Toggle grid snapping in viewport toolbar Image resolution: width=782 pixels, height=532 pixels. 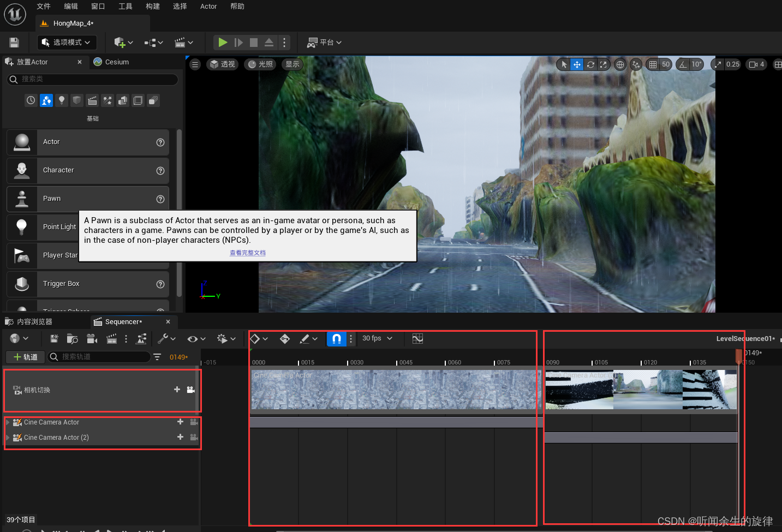coord(653,64)
